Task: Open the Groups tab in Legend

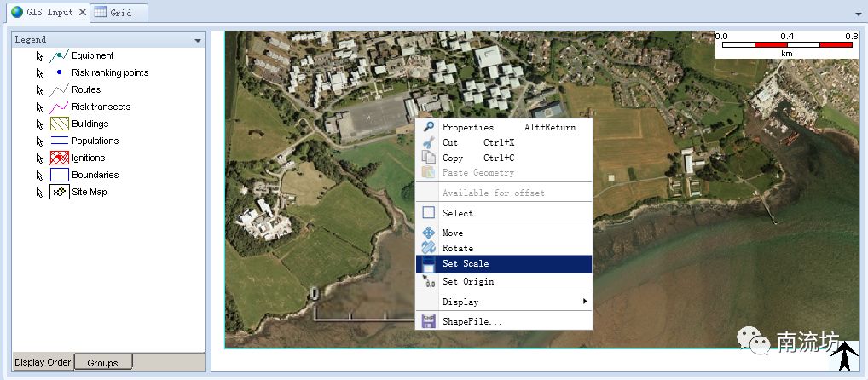Action: pyautogui.click(x=102, y=363)
